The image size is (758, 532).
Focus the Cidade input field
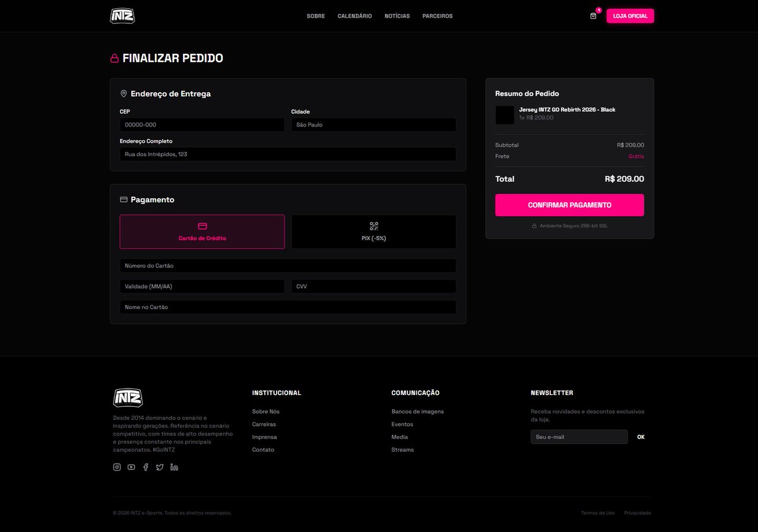coord(373,124)
